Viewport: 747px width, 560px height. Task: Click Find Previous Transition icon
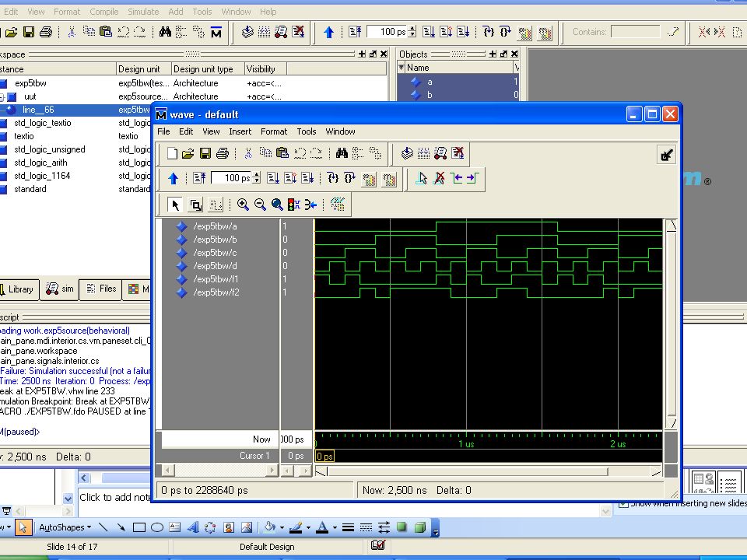coord(457,179)
